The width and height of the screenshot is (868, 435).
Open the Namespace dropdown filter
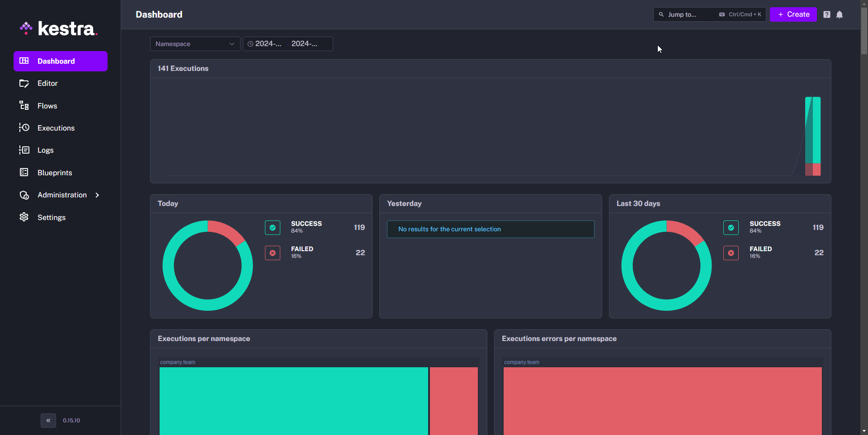[195, 44]
